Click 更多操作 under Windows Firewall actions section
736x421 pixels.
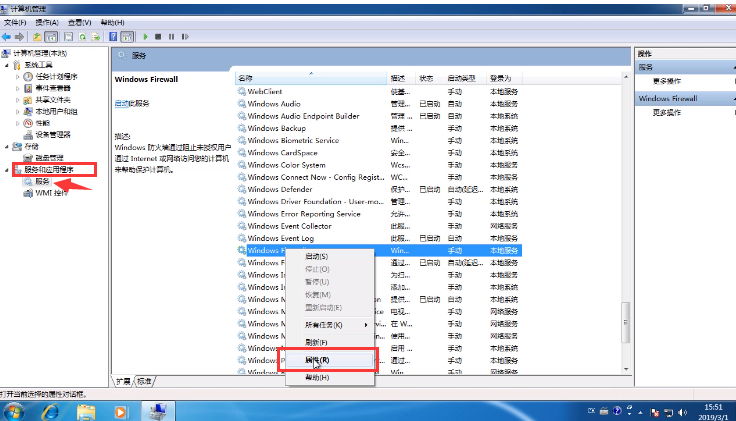[667, 113]
